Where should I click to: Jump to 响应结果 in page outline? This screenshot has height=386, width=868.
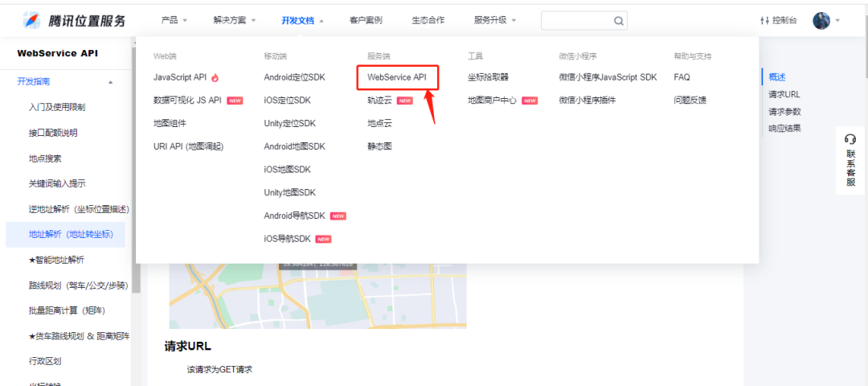785,129
